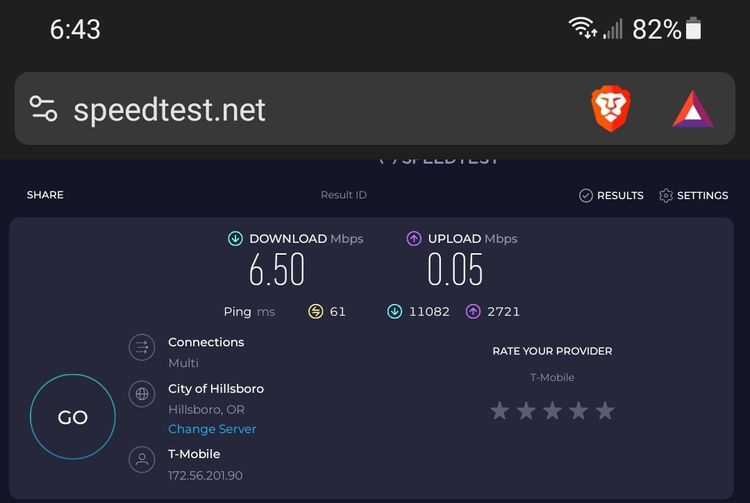
Task: Tap the settings gear icon
Action: [x=665, y=196]
